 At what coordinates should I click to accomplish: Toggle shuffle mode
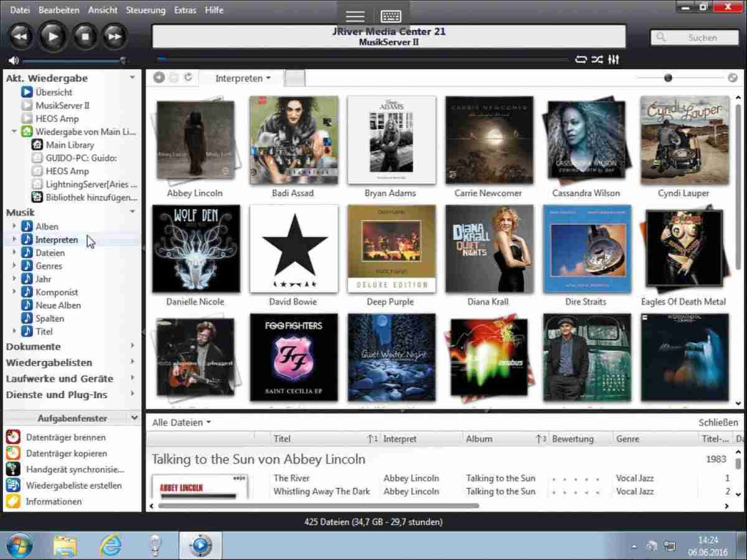point(597,60)
